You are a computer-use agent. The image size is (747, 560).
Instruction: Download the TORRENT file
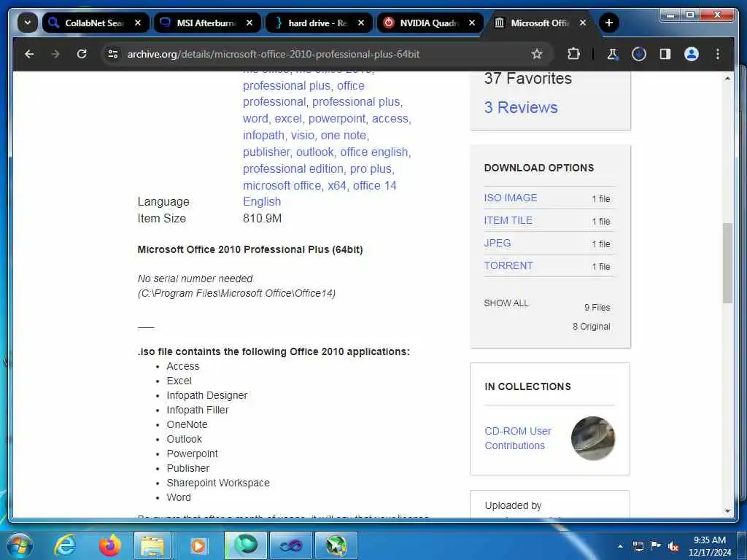(x=508, y=265)
